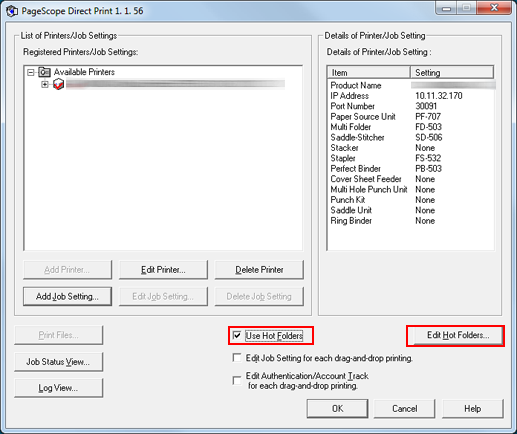Click the PF-707 value
Image resolution: width=517 pixels, height=434 pixels.
[x=428, y=117]
